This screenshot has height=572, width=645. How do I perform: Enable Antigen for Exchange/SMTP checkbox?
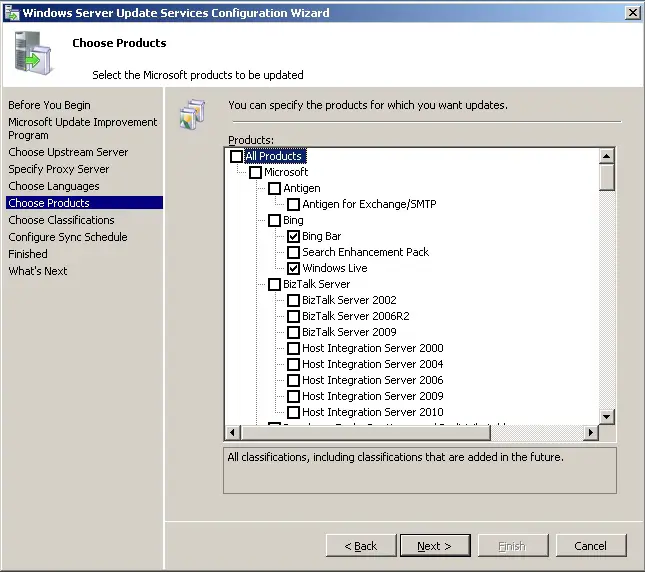(293, 204)
